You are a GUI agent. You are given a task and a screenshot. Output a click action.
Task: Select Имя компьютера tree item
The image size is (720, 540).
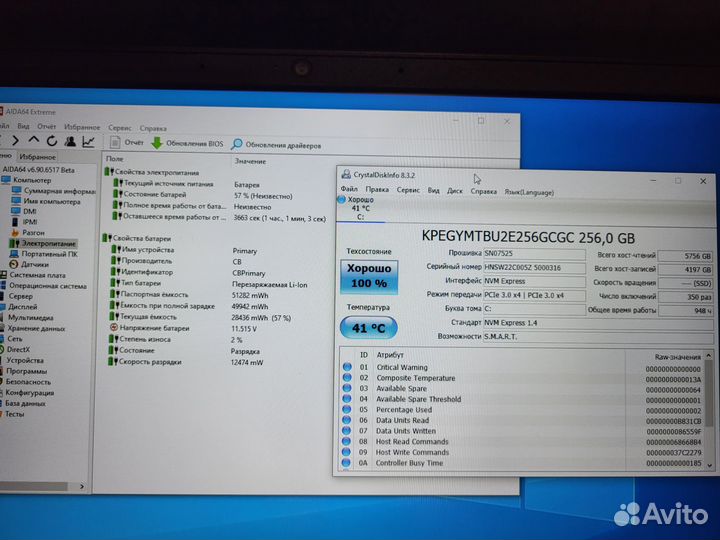click(x=46, y=201)
